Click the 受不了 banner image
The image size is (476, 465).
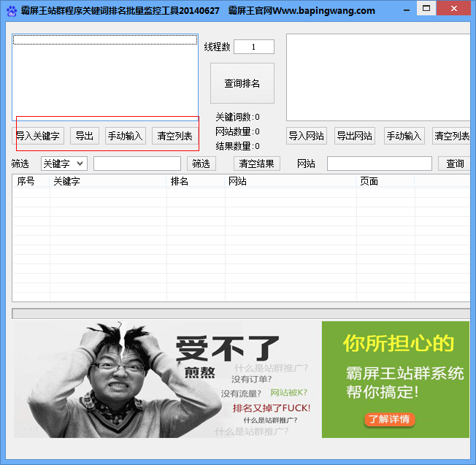pos(167,380)
